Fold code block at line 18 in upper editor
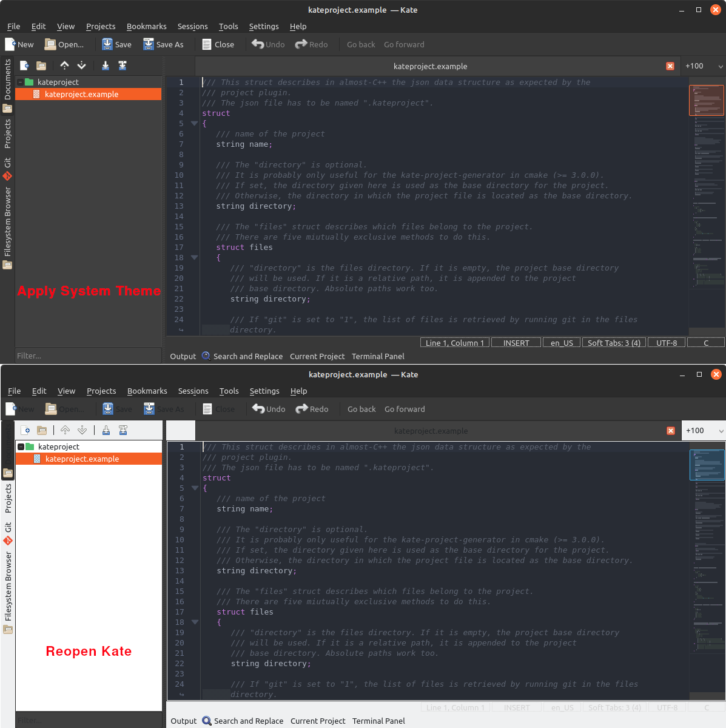 click(194, 257)
